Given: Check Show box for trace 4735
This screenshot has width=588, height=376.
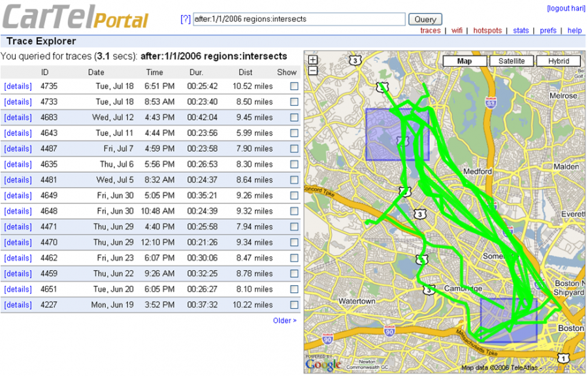Looking at the screenshot, I should tap(295, 86).
